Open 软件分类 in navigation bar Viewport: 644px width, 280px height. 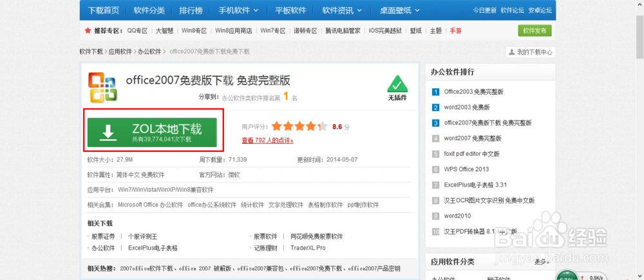[x=149, y=10]
